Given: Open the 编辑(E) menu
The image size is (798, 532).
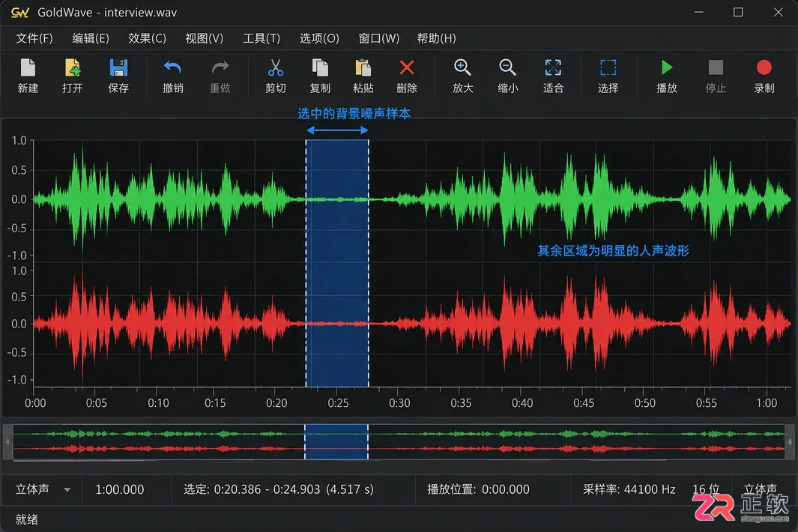Looking at the screenshot, I should click(91, 38).
